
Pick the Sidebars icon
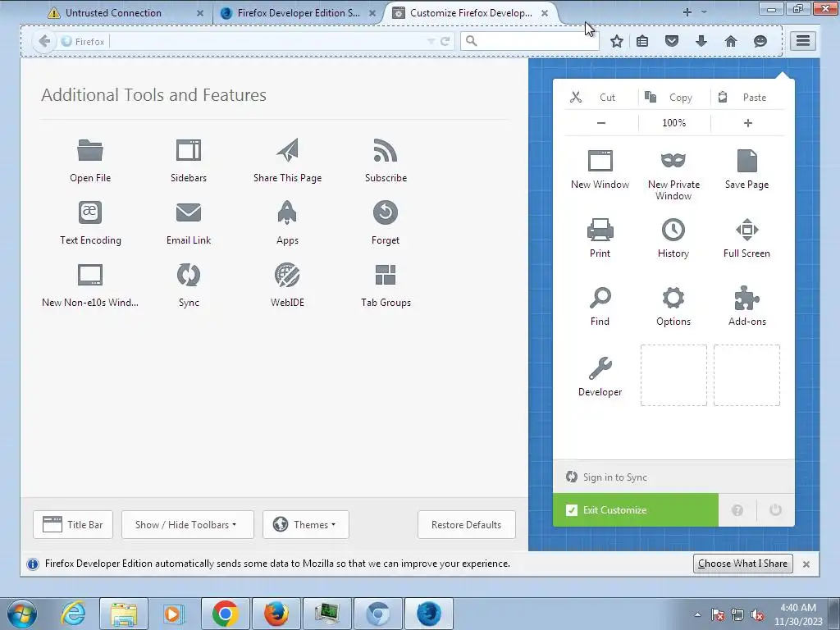(189, 150)
